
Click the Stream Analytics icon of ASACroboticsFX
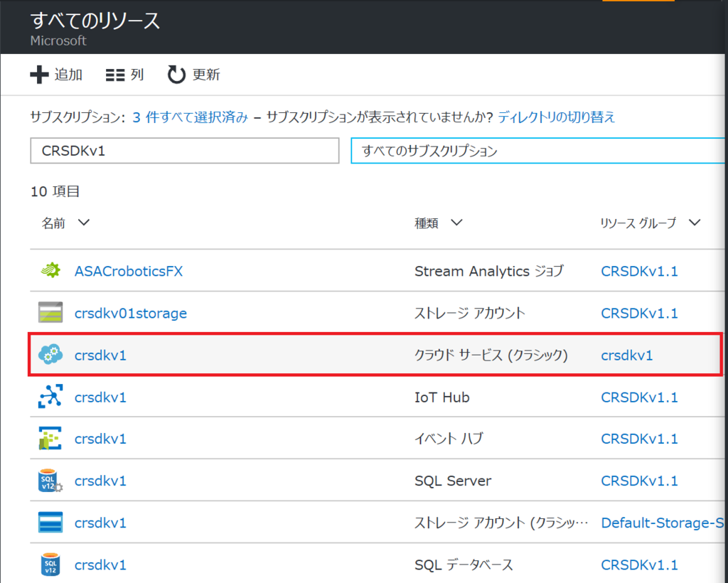(50, 271)
